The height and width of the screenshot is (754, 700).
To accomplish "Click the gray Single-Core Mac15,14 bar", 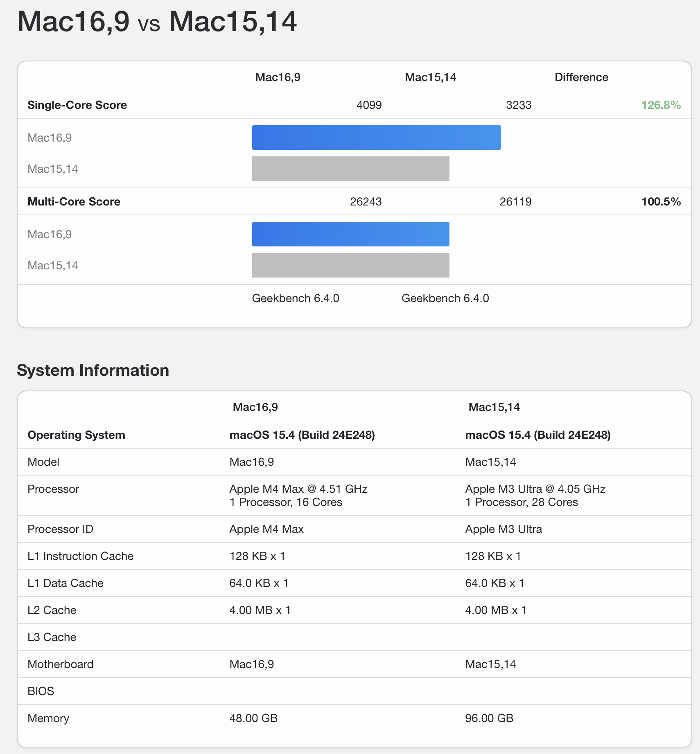I will (x=350, y=169).
